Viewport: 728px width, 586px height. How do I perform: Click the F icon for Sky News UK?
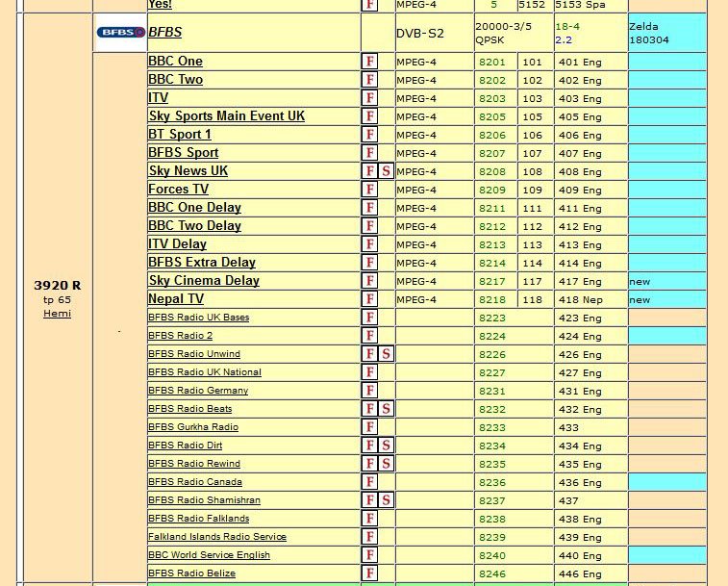370,171
